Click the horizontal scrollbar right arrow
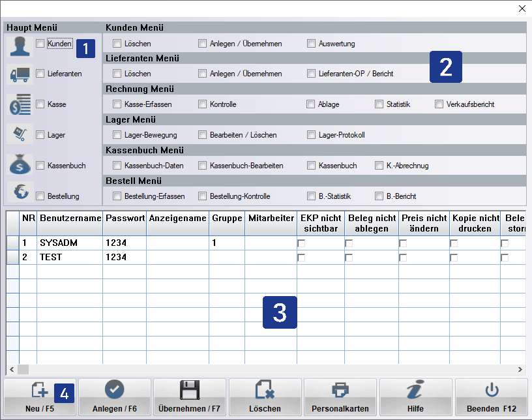The height and width of the screenshot is (420, 532). pos(520,370)
